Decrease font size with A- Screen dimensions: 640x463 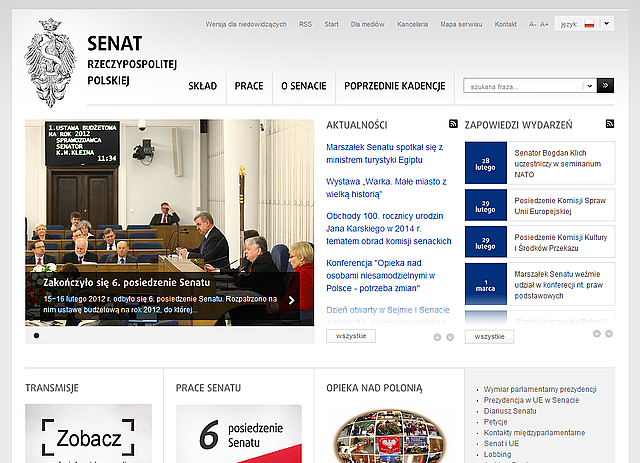pos(532,24)
